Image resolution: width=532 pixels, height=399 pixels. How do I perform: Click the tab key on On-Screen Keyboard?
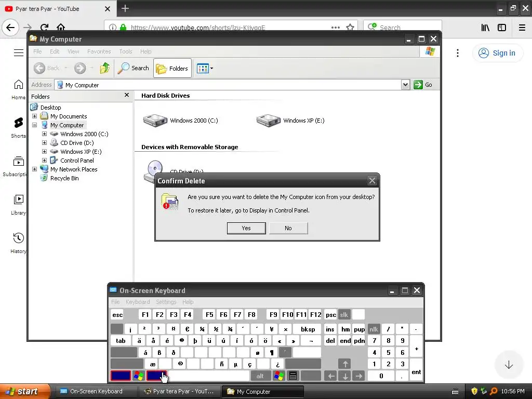pos(121,341)
